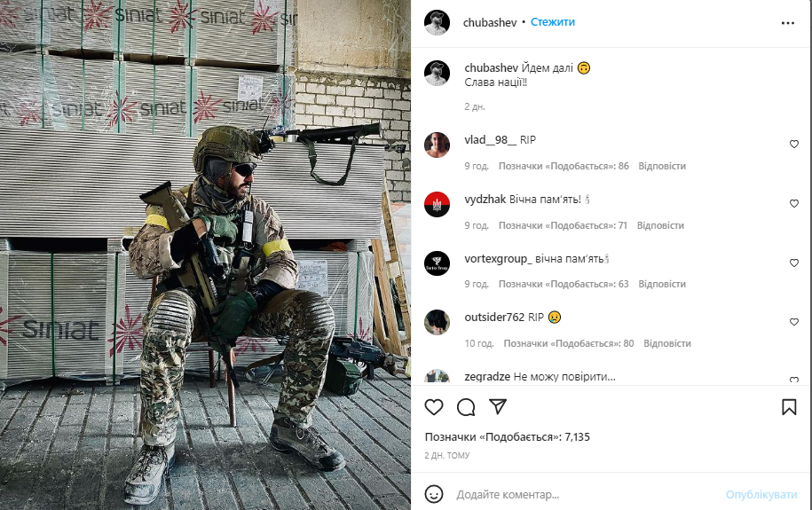Open zegradze username link
The width and height of the screenshot is (812, 510).
(x=487, y=376)
